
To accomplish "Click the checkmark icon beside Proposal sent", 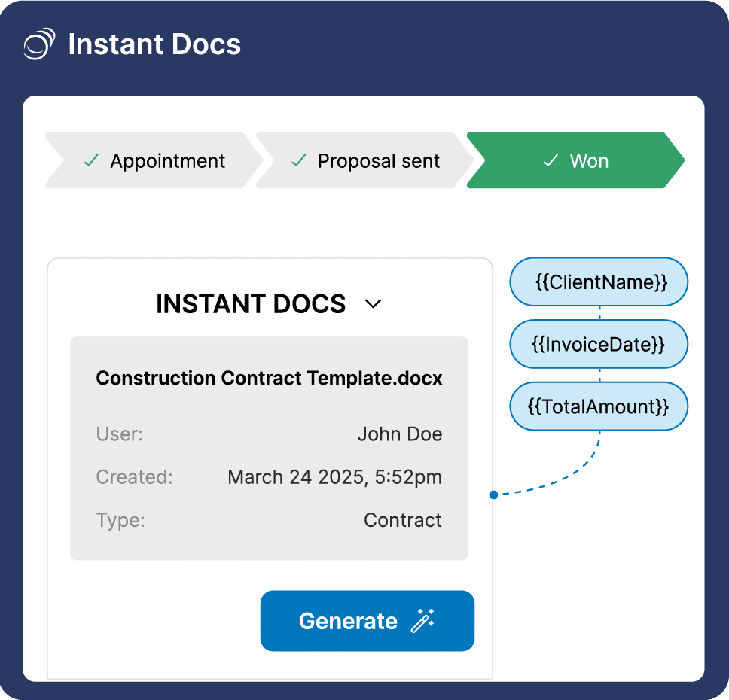I will [299, 160].
